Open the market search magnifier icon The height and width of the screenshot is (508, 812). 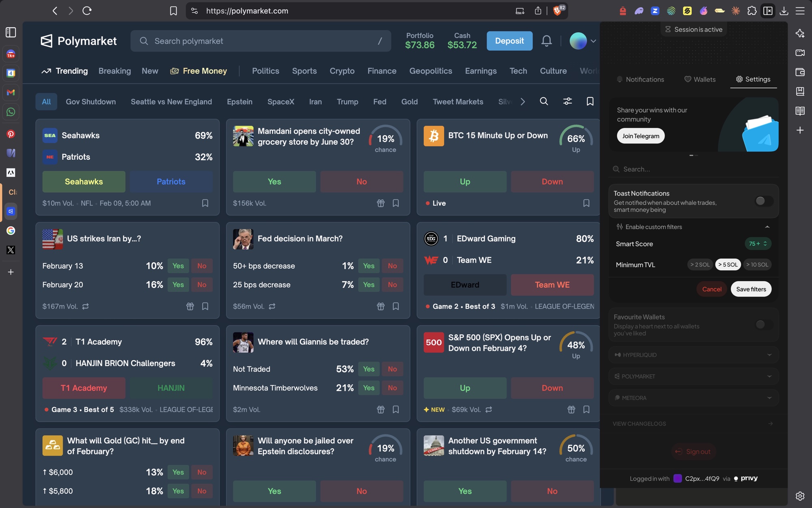[x=544, y=101]
